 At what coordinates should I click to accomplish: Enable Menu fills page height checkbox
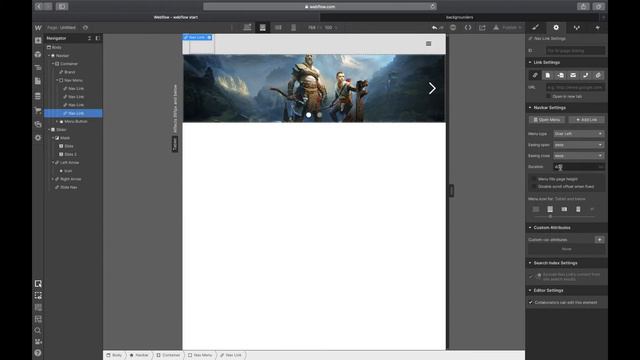point(534,179)
